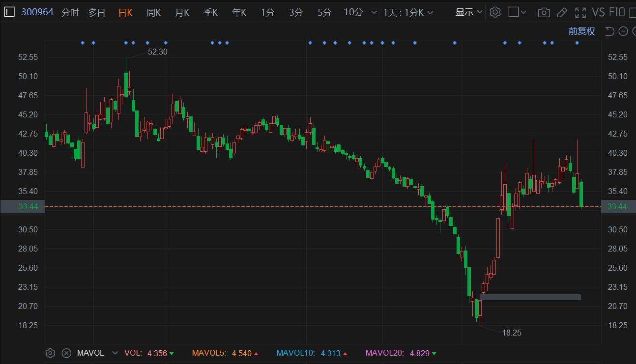Toggle the sidebar panel icon beside 300964
Screen dimensions: 636x364
click(x=9, y=12)
